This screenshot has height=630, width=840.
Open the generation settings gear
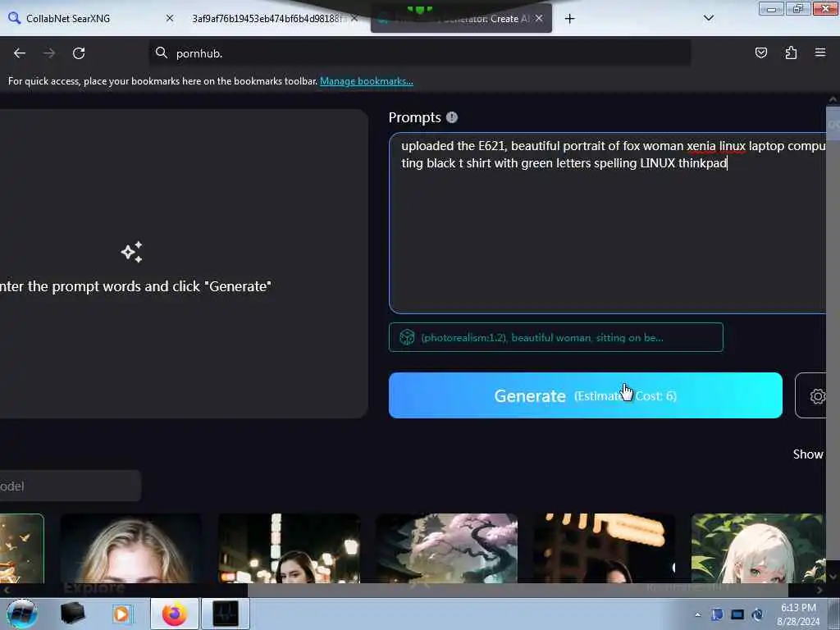817,396
